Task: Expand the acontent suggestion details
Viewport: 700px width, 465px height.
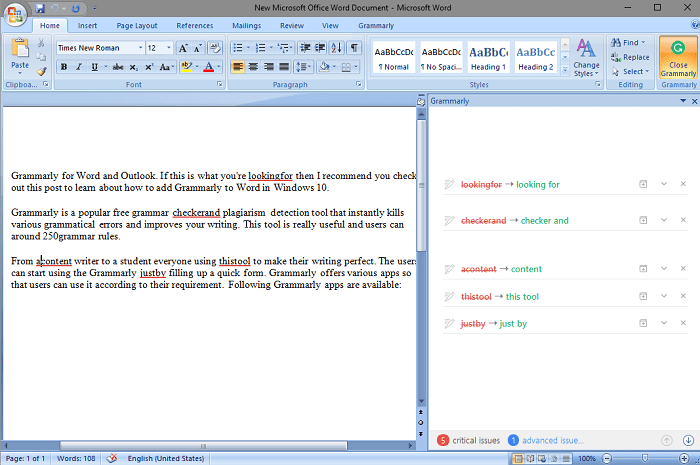Action: 664,268
